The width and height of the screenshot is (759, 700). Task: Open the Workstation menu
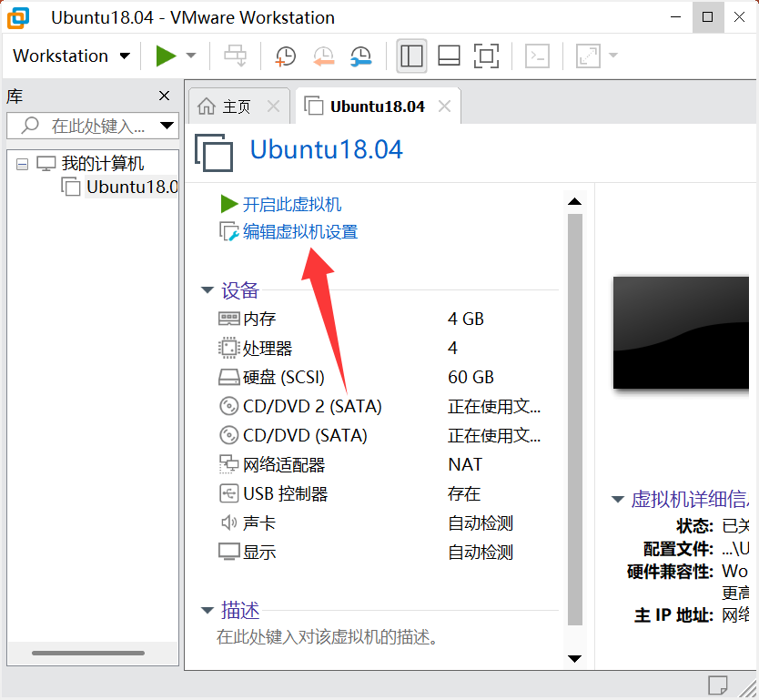point(71,56)
